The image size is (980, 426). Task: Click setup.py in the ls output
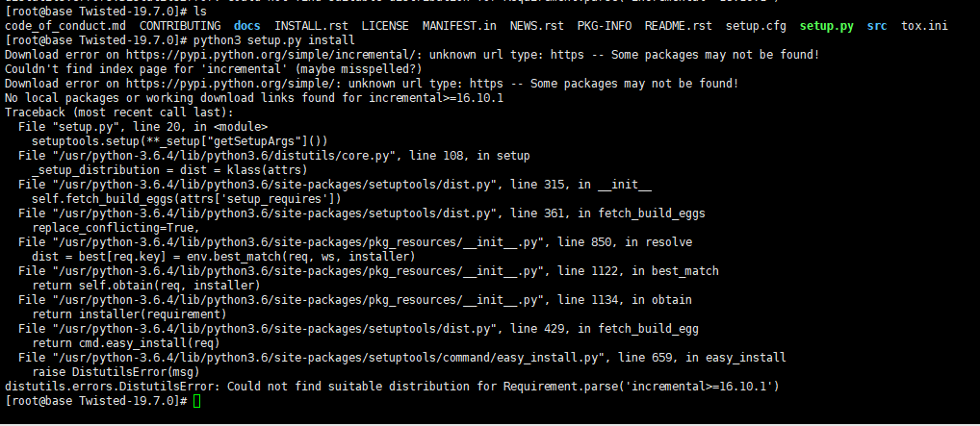click(x=827, y=26)
